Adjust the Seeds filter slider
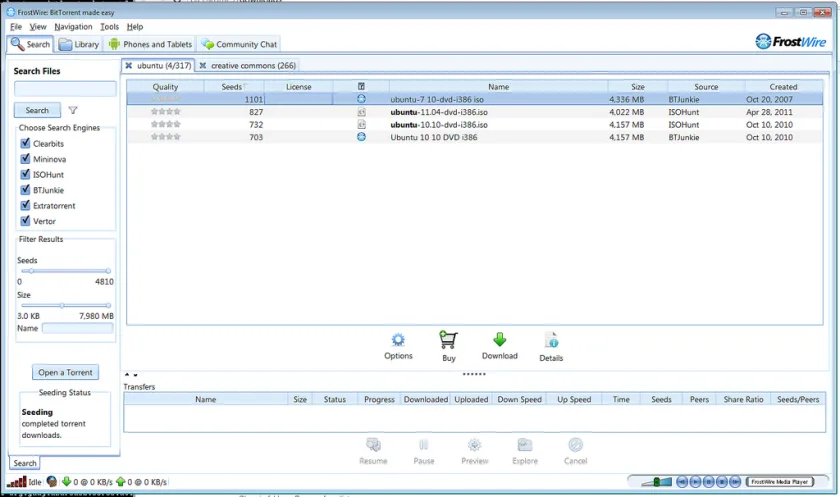 (x=65, y=271)
